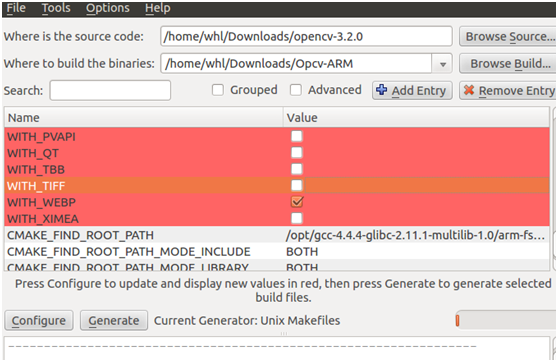Screen dimensions: 559x363
Task: Select the WITH_TIFF entry name
Action: pos(36,186)
